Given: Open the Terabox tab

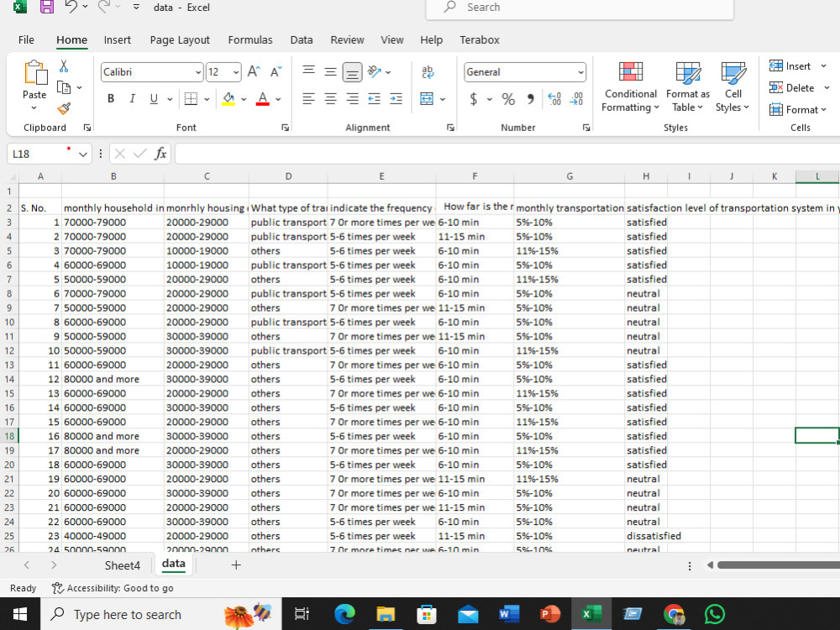Looking at the screenshot, I should coord(480,39).
